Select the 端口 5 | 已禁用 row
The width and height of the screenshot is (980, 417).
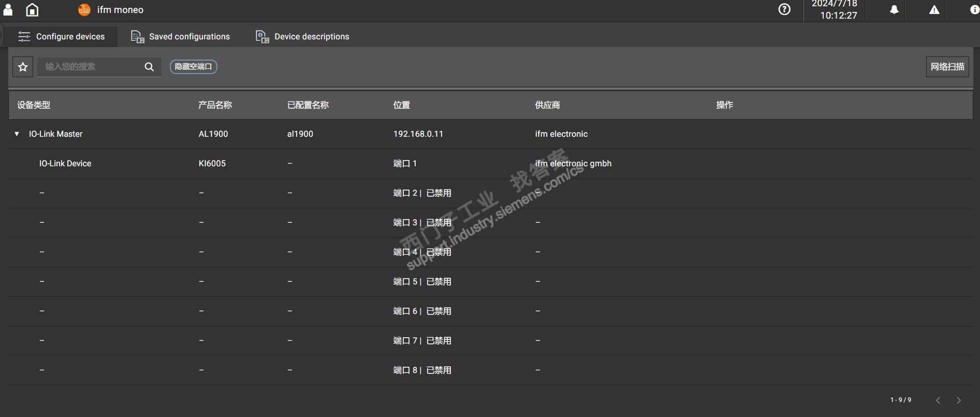pyautogui.click(x=490, y=282)
